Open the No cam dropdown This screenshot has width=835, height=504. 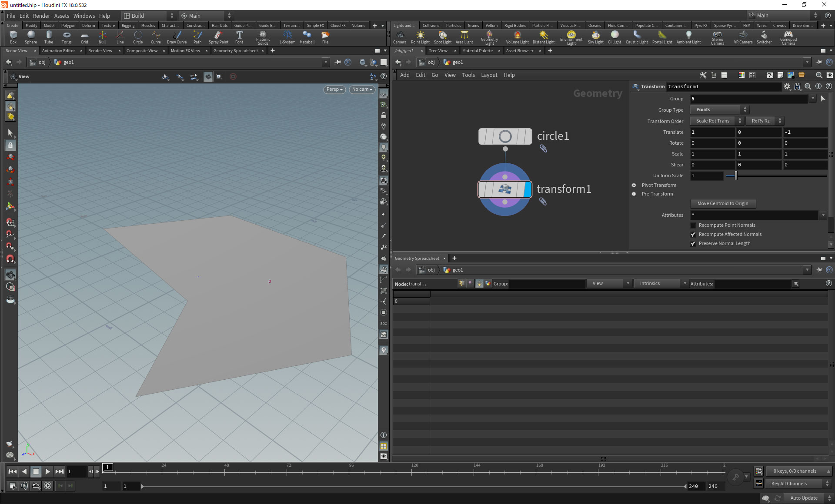[x=362, y=90]
